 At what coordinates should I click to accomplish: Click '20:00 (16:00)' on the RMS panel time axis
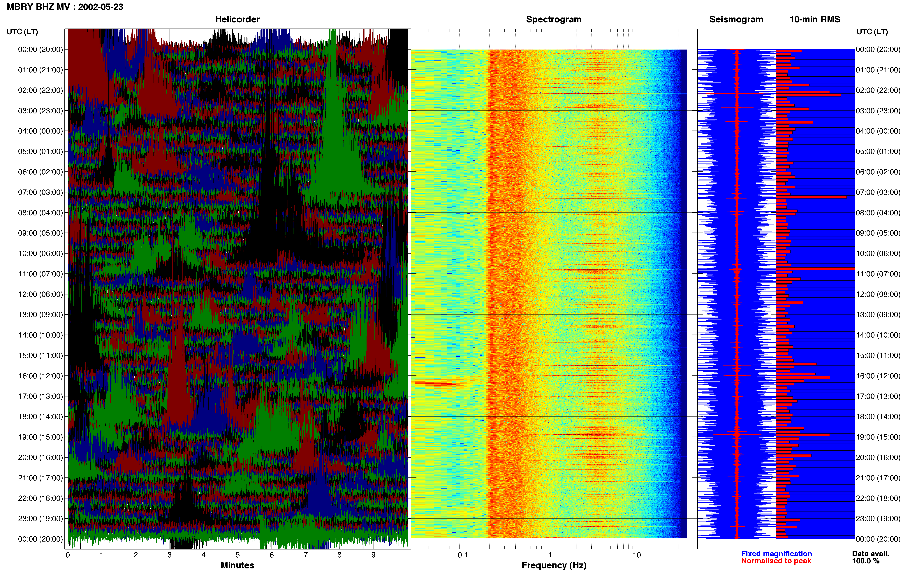878,458
